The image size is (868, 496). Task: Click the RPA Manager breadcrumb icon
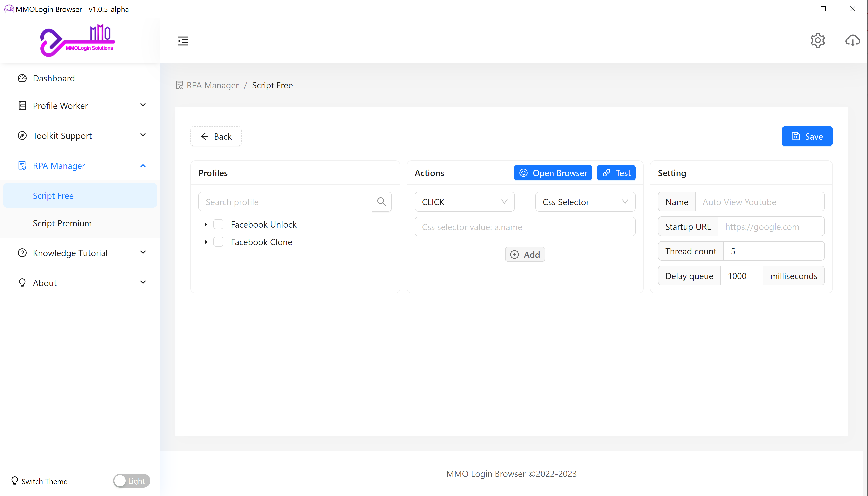180,85
